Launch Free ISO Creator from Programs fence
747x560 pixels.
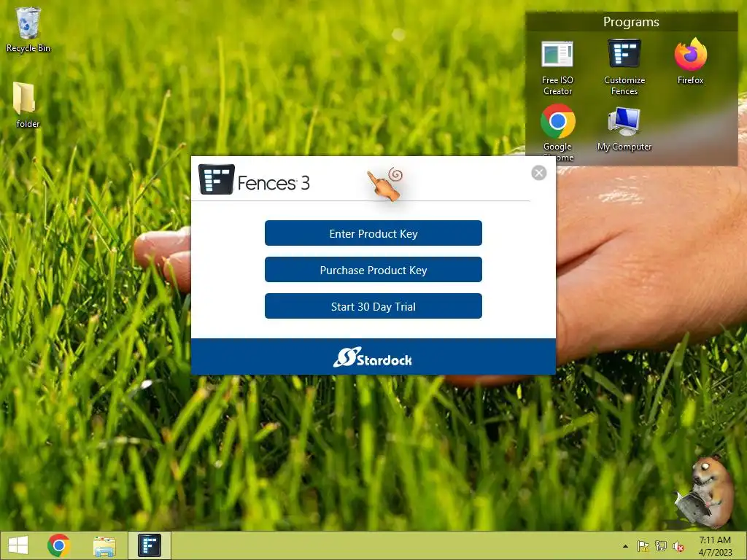point(557,68)
